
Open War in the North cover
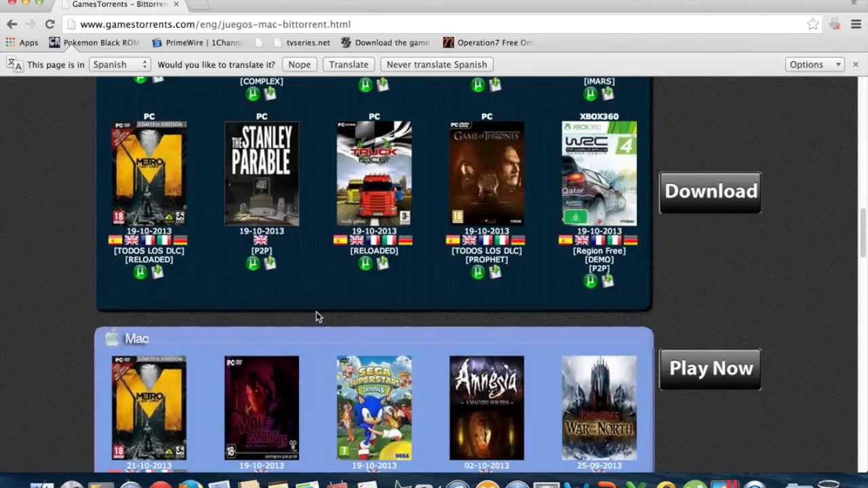click(x=599, y=408)
